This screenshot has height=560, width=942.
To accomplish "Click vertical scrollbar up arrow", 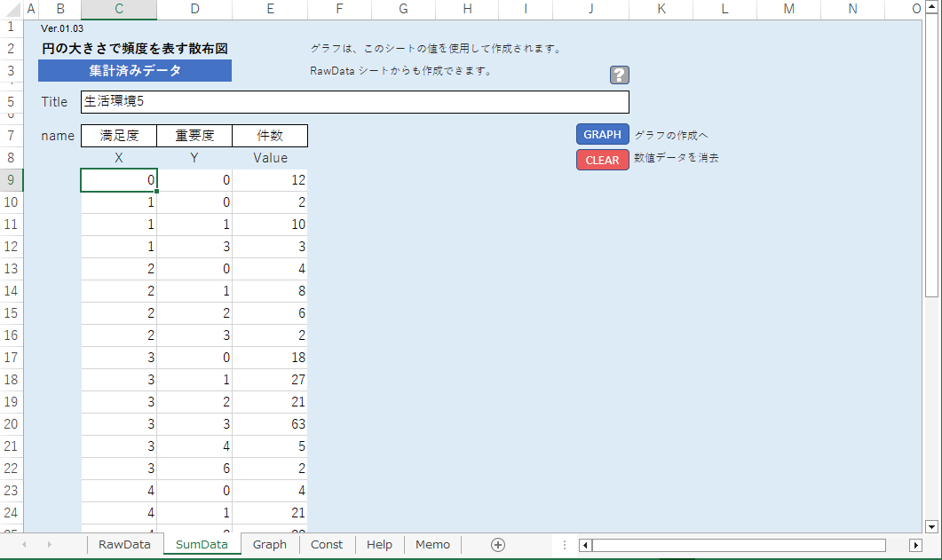I will (931, 9).
